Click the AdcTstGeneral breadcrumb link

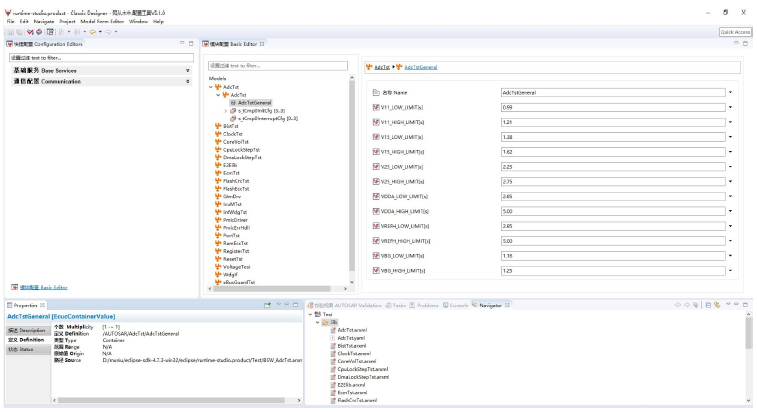coord(421,67)
